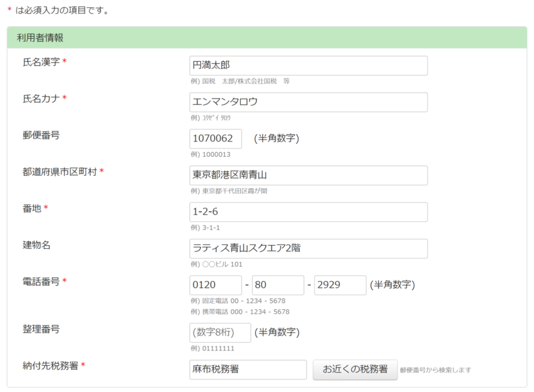Screen dimensions: 534x392
Task: Click the 氏名漢字 name input field
Action: pyautogui.click(x=308, y=66)
